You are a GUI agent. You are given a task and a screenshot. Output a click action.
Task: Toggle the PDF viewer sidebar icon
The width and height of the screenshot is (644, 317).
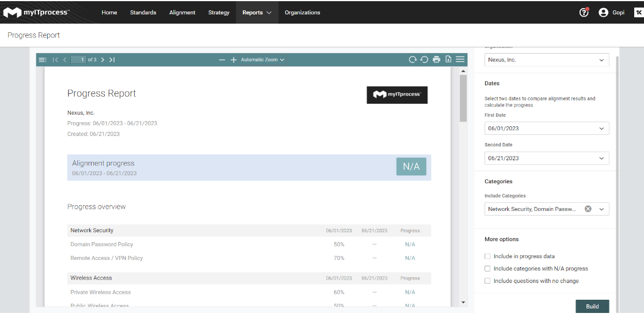[x=42, y=60]
